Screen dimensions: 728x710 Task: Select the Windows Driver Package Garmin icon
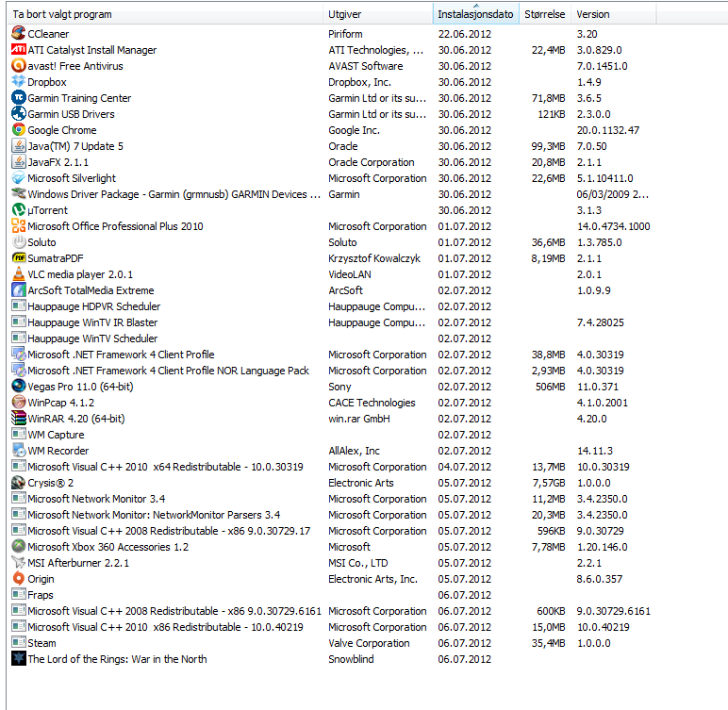(19, 193)
